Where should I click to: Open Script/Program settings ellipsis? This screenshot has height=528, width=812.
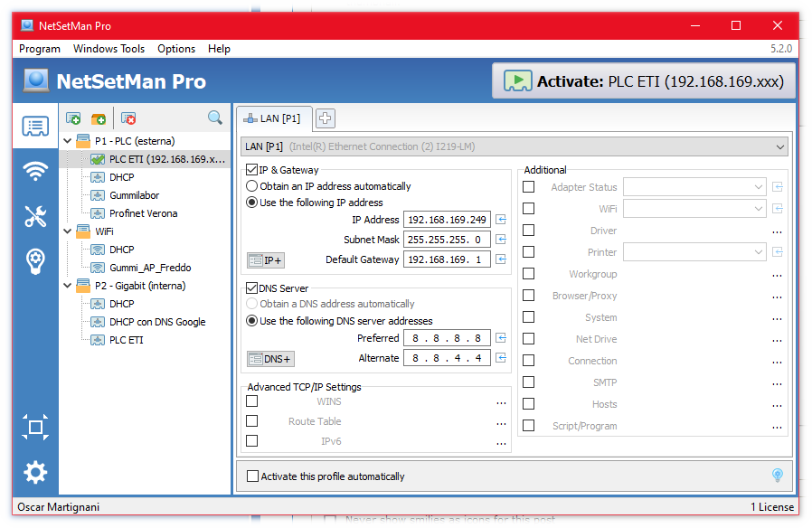point(777,428)
